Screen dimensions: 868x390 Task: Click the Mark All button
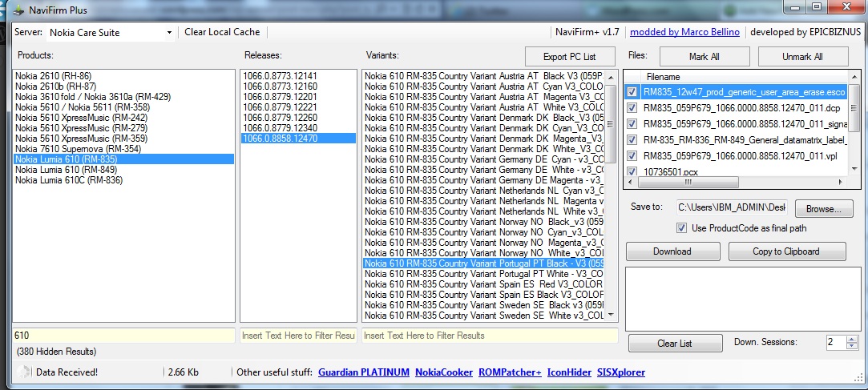pyautogui.click(x=705, y=56)
